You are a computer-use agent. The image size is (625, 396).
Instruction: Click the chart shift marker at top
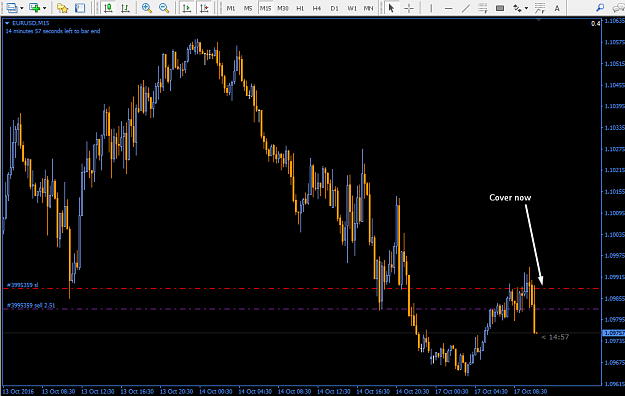tap(539, 20)
